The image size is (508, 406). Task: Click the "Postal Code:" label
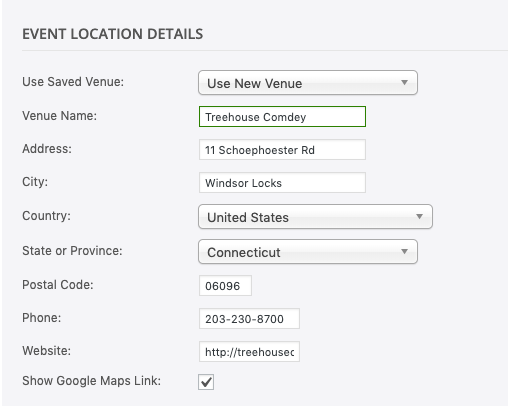(58, 285)
